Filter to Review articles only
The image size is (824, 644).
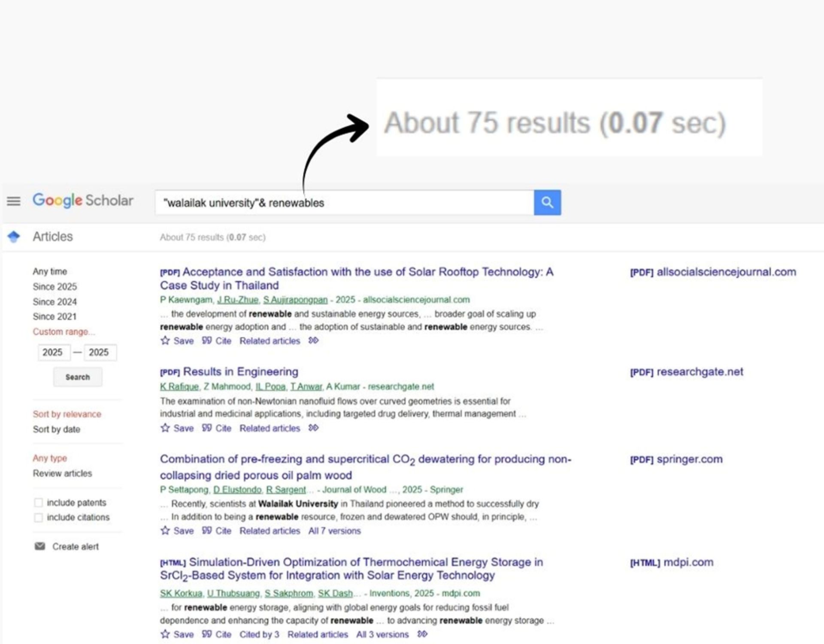[x=63, y=473]
